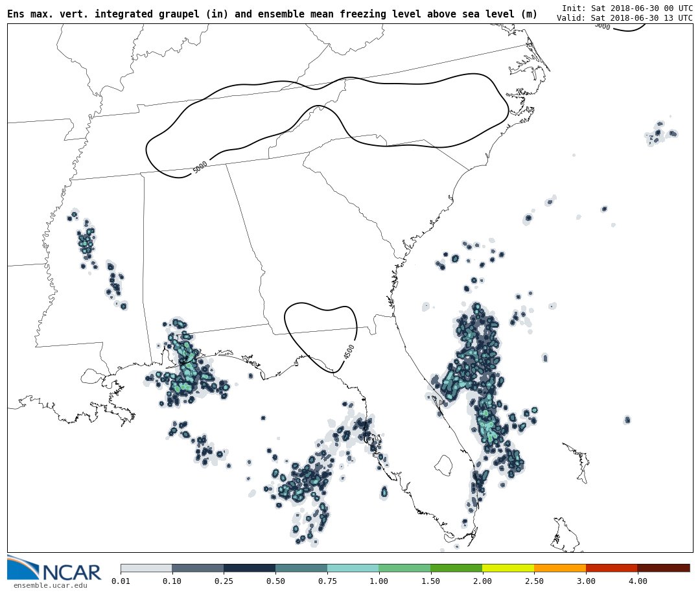Image resolution: width=700 pixels, height=593 pixels.
Task: Click the red 3.00–4.00 colorbar swatch
Action: tap(611, 568)
